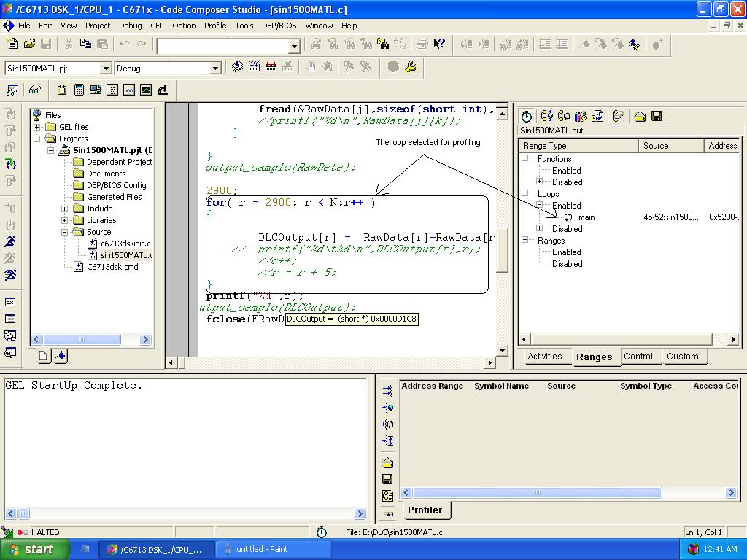Expand the Libraries folder

click(x=65, y=220)
